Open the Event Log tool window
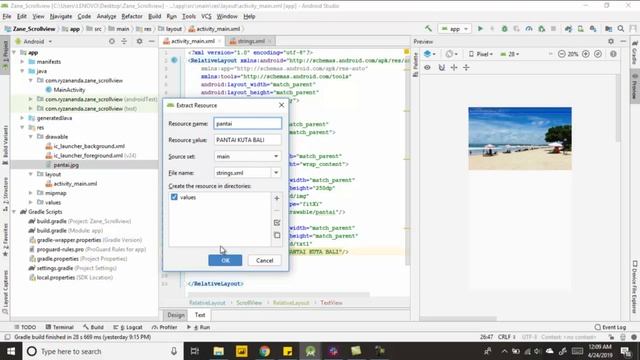The image size is (640, 360). (610, 327)
